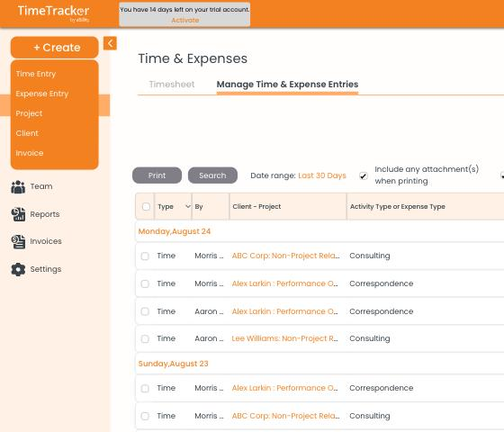Check the Morris ABC Corp row under August 24
Viewport: 504px width, 432px height.
tap(145, 256)
